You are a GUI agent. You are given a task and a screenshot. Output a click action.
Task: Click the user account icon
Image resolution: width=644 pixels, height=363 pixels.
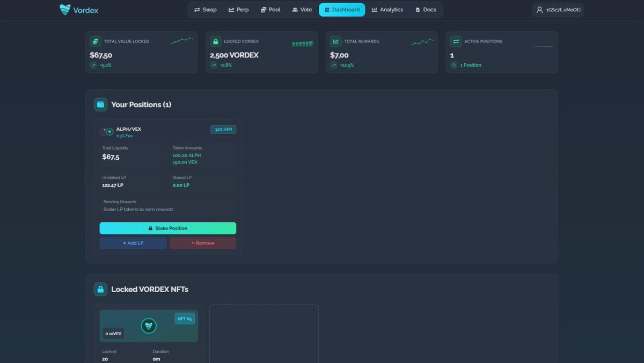[x=540, y=10]
